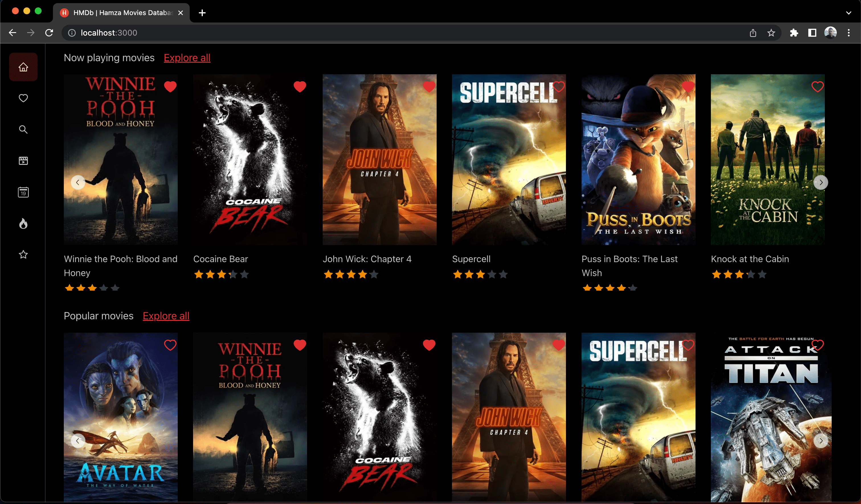
Task: Open search from sidebar magnifier icon
Action: click(23, 129)
